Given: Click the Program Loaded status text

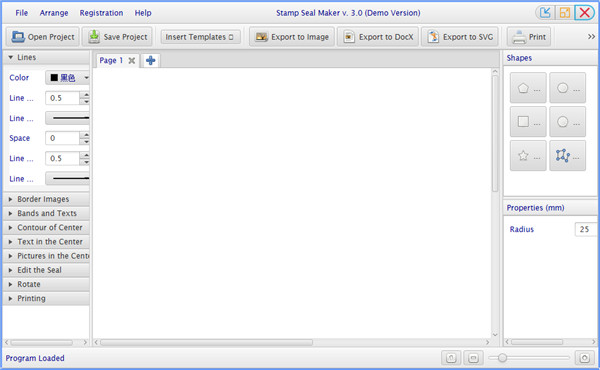Looking at the screenshot, I should click(35, 358).
